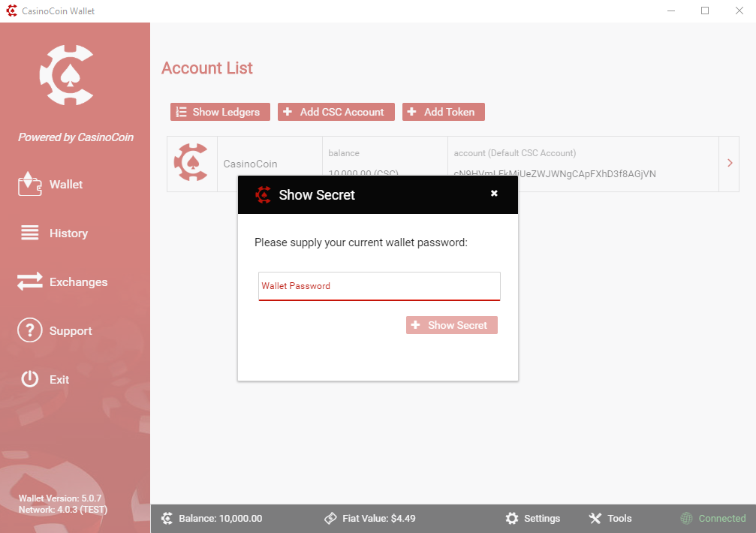Viewport: 756px width, 533px height.
Task: Close the Show Secret dialog
Action: [494, 193]
